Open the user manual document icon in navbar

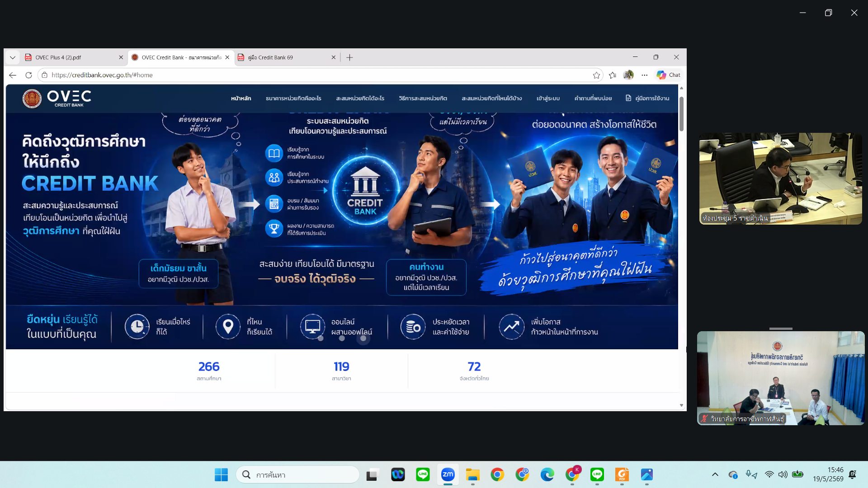click(628, 98)
